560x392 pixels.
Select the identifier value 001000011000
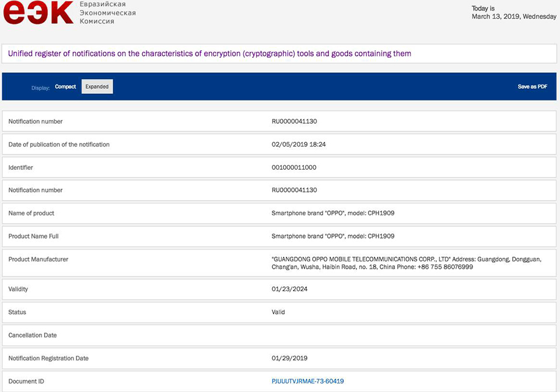(294, 167)
